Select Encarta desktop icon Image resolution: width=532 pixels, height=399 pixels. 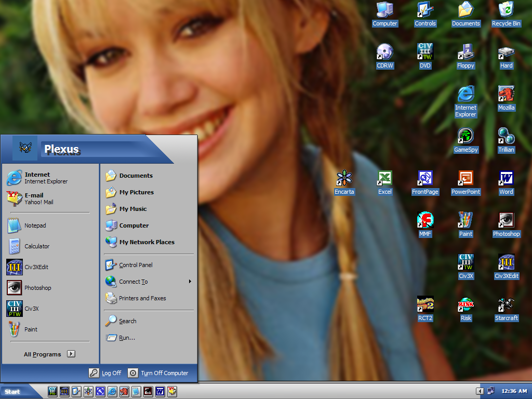point(344,182)
